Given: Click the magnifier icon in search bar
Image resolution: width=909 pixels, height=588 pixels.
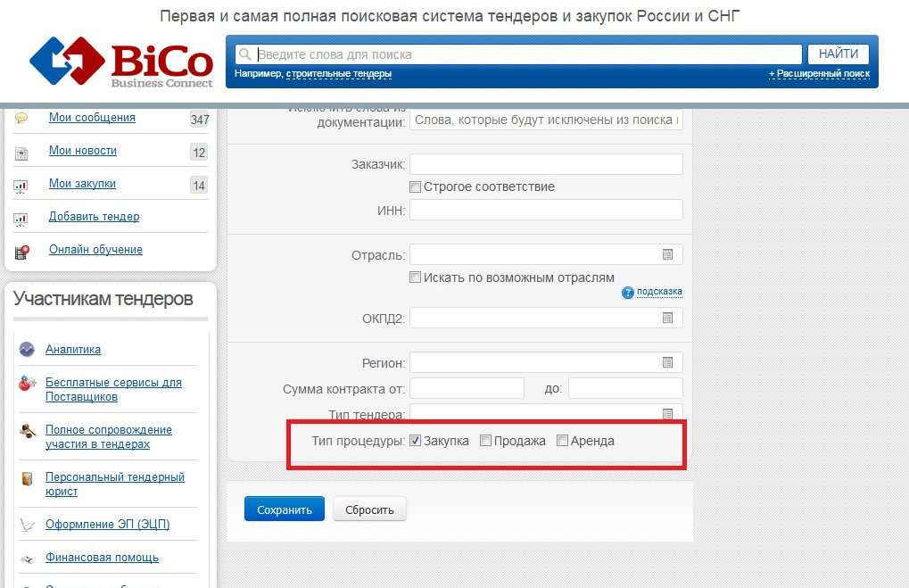Looking at the screenshot, I should click(x=245, y=54).
